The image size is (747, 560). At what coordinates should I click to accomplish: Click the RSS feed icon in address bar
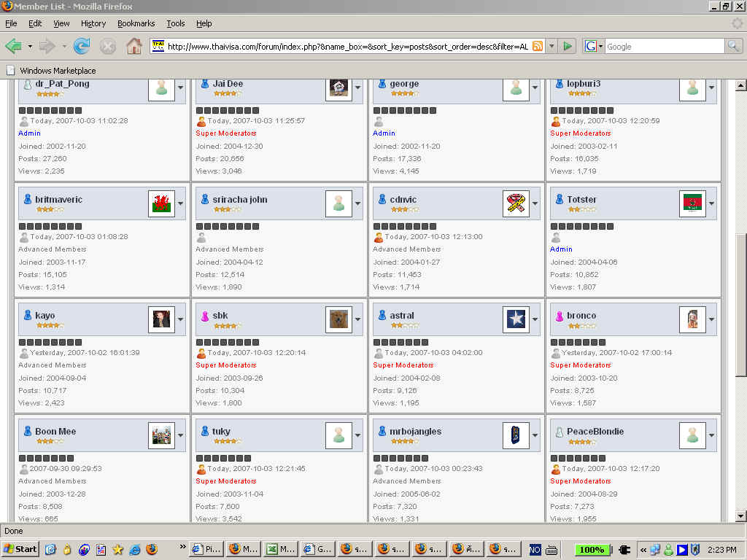pos(538,46)
